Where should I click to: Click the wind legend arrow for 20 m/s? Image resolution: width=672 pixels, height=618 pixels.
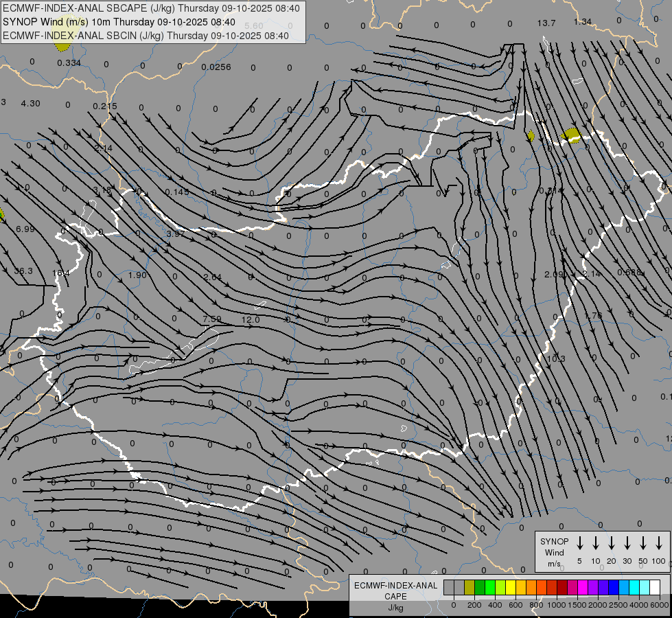tap(611, 543)
